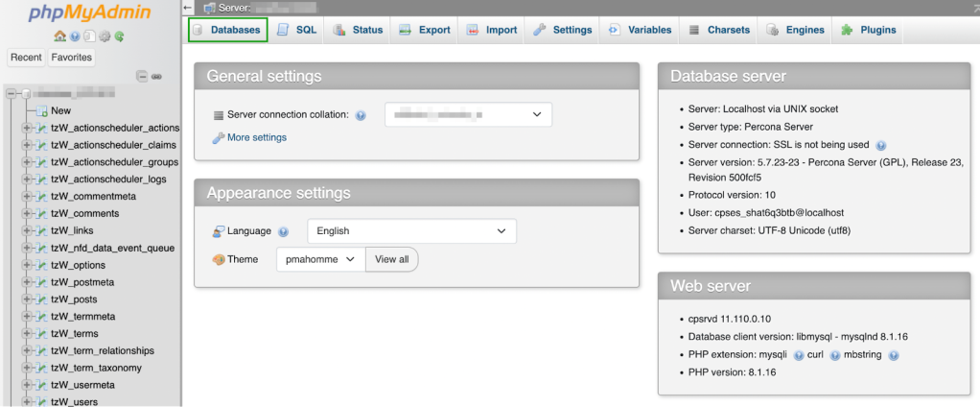Switch to the Databases tab
The height and width of the screenshot is (407, 980).
point(227,30)
